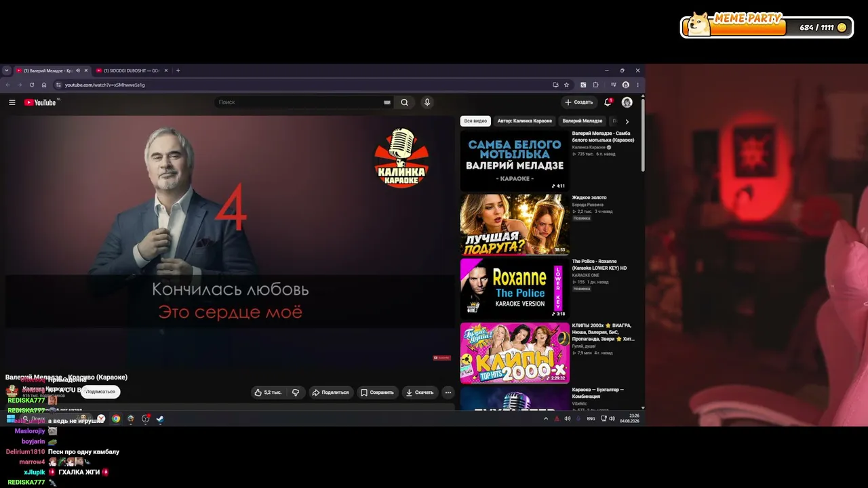Open the 'КЛИПЫ 2000х' video title link
This screenshot has width=868, height=488.
[604, 332]
